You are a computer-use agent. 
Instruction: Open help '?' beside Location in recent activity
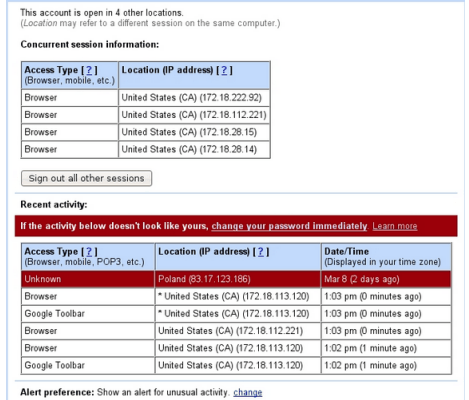coord(261,251)
